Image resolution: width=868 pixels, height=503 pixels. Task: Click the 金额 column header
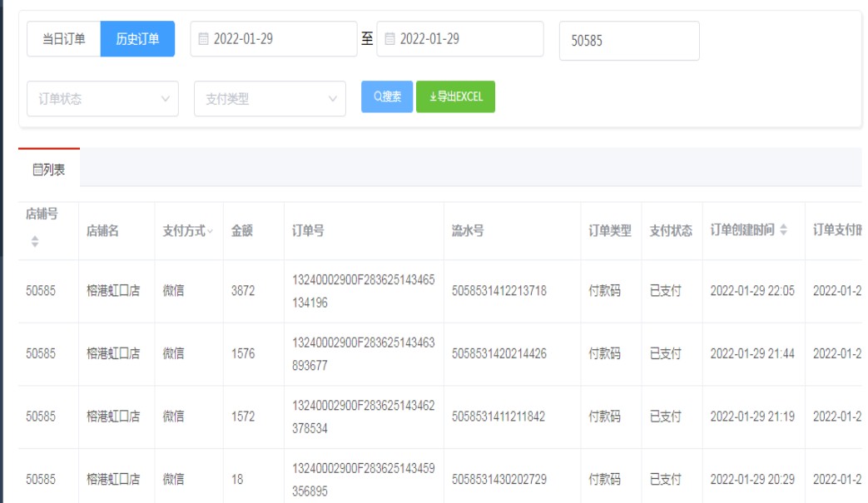coord(241,231)
